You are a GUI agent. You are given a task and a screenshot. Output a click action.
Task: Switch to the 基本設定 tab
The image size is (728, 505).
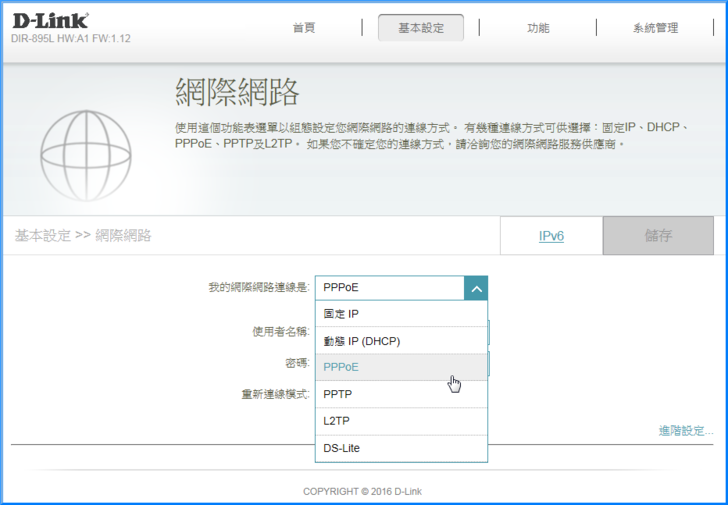point(420,28)
